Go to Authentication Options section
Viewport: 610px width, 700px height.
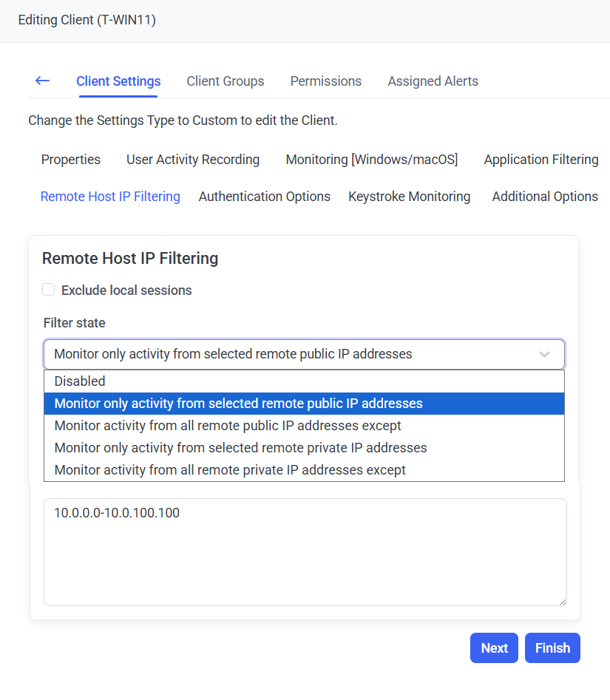[264, 197]
